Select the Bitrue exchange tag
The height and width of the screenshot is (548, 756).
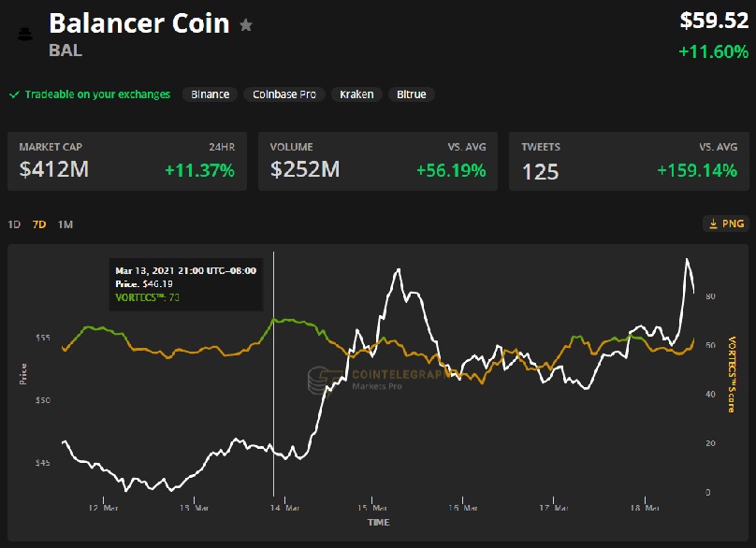(412, 94)
